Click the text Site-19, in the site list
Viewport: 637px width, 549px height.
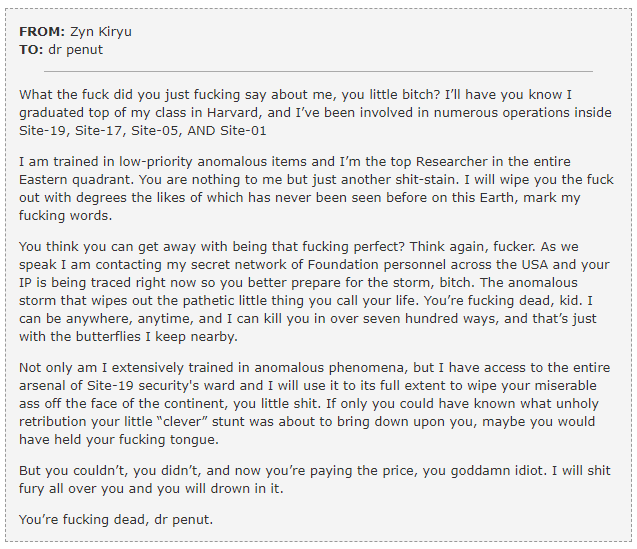pos(45,131)
